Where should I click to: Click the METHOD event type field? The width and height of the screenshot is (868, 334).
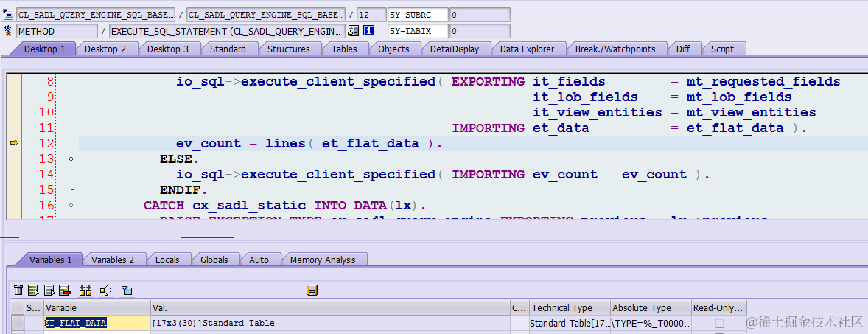57,31
